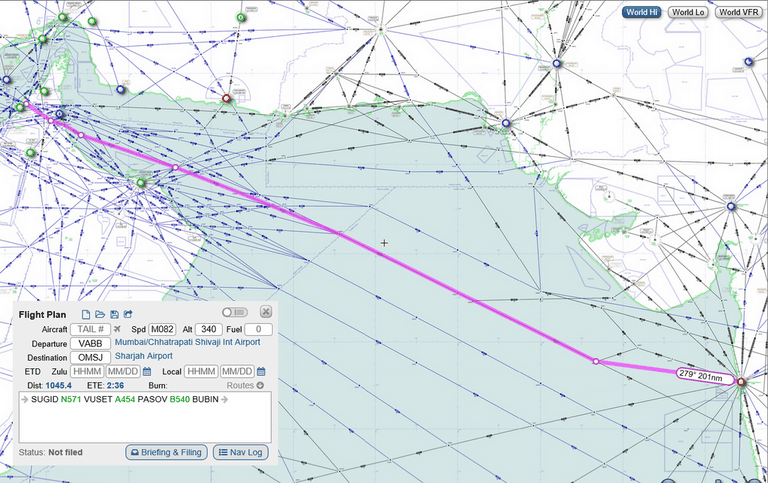Focus the Local HHMM time field
Viewport: 768px width, 483px height.
point(201,372)
